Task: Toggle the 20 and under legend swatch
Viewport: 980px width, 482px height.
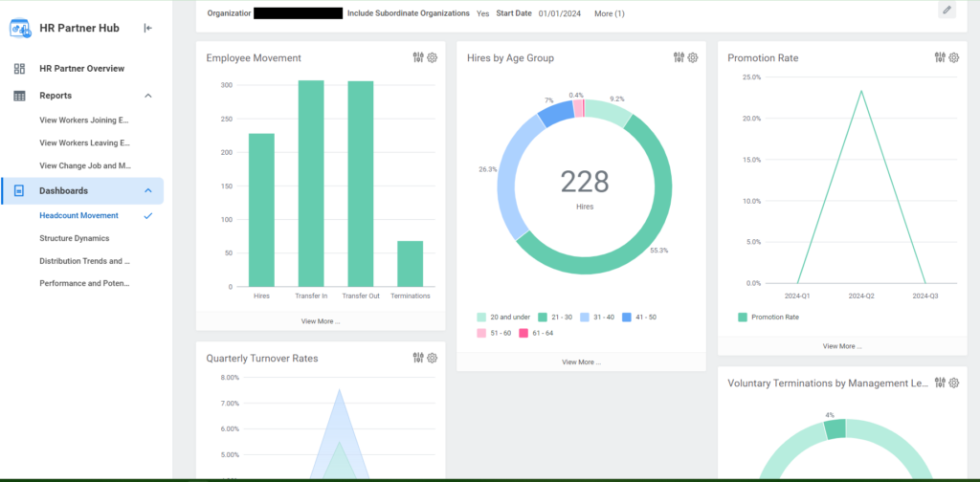Action: (x=481, y=318)
